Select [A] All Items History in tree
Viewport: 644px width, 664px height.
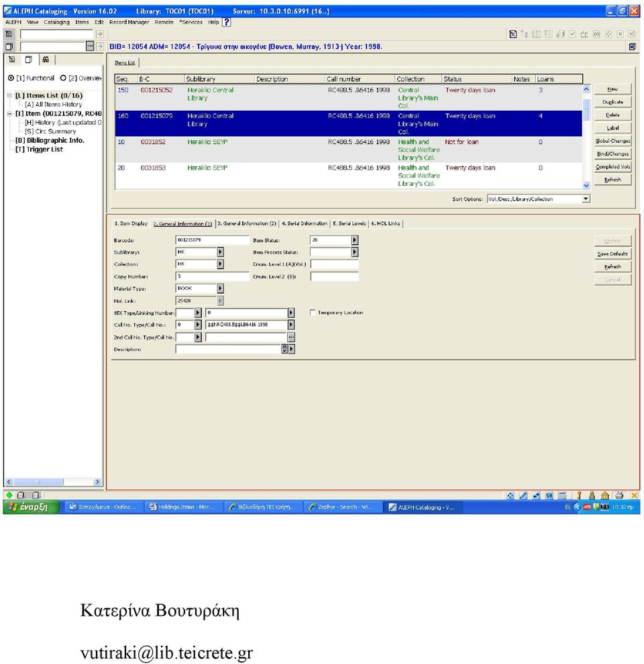point(54,104)
